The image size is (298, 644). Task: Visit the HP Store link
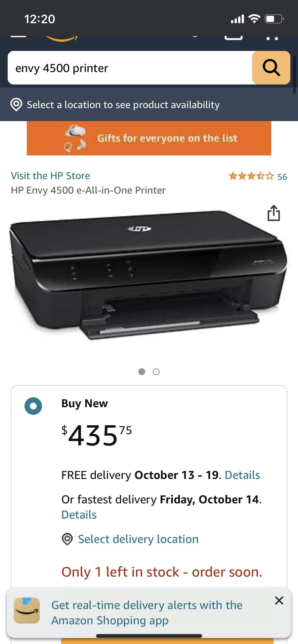(x=50, y=176)
